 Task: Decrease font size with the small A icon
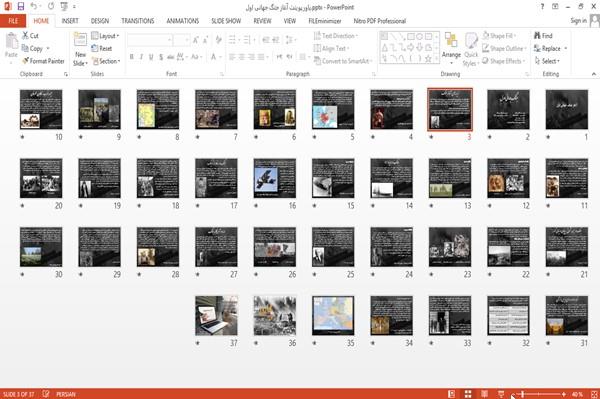(x=205, y=40)
